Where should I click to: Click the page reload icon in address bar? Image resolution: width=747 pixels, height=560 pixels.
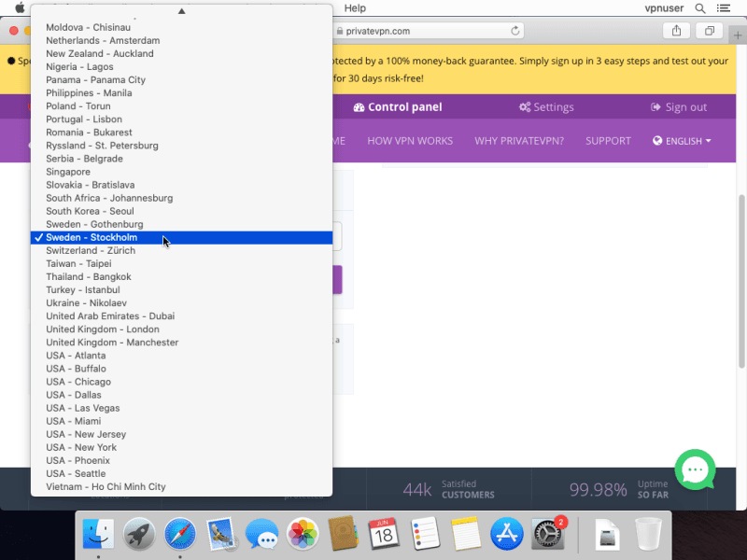pyautogui.click(x=515, y=31)
